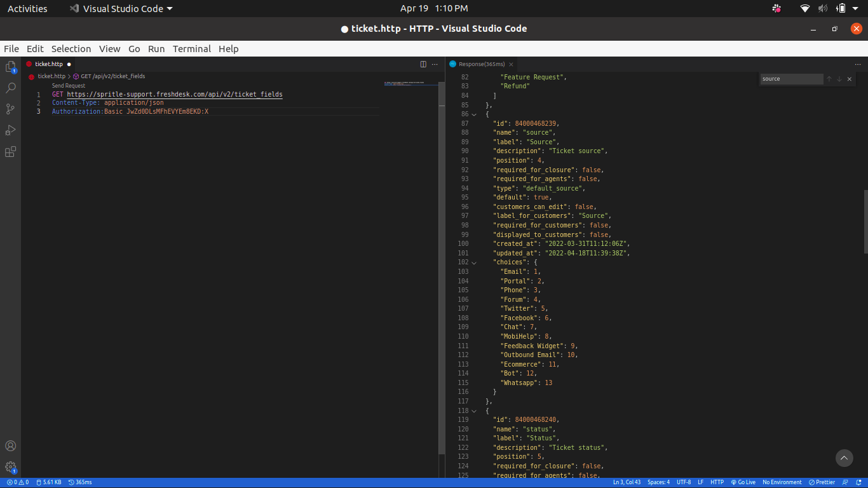
Task: Click the scroll-to-top round button
Action: pos(844,457)
